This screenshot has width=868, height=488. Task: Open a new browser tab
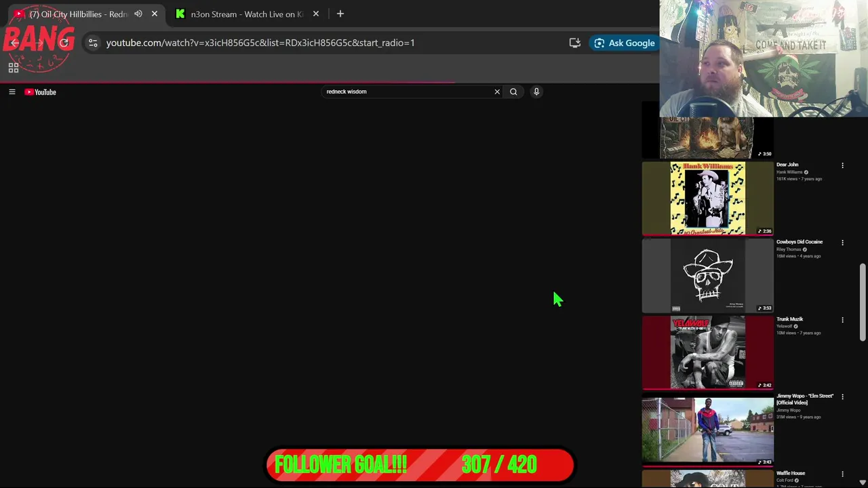point(340,14)
